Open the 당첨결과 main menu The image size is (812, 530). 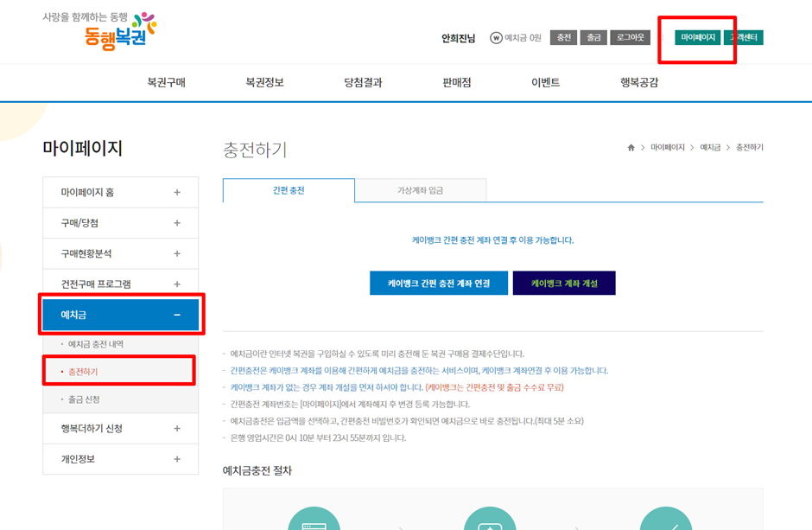tap(363, 82)
